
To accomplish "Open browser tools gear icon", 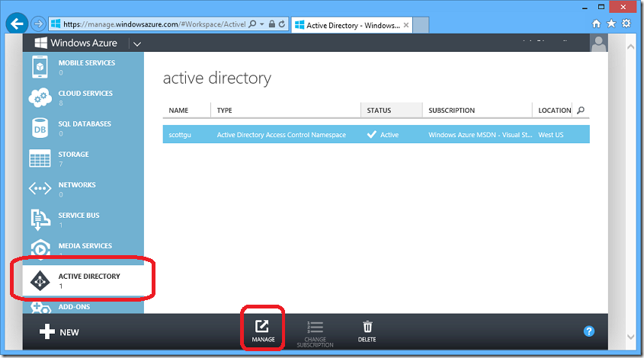I will 626,24.
